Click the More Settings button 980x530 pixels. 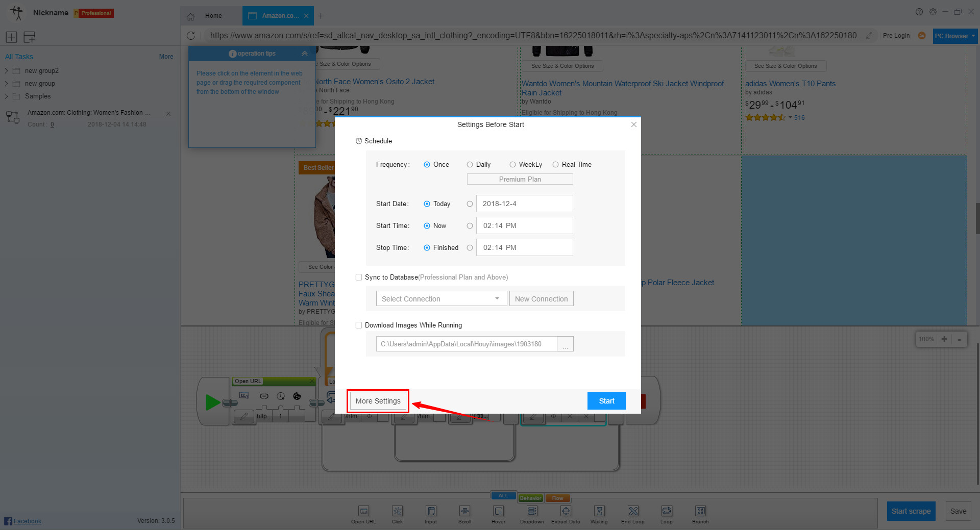378,401
